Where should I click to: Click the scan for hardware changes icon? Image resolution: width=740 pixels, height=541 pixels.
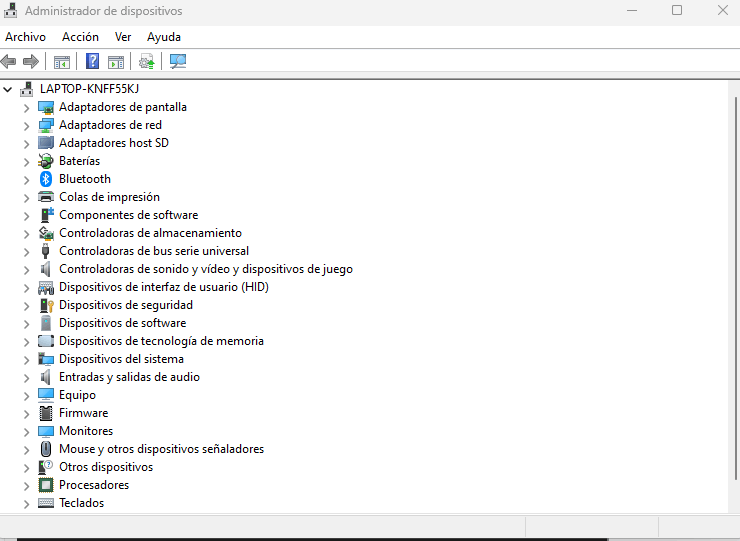point(178,61)
